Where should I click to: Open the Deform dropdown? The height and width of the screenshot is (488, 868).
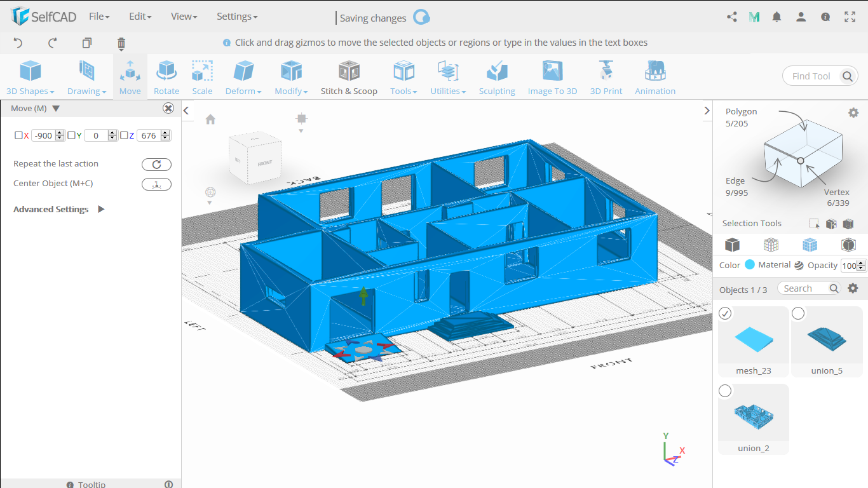point(243,78)
